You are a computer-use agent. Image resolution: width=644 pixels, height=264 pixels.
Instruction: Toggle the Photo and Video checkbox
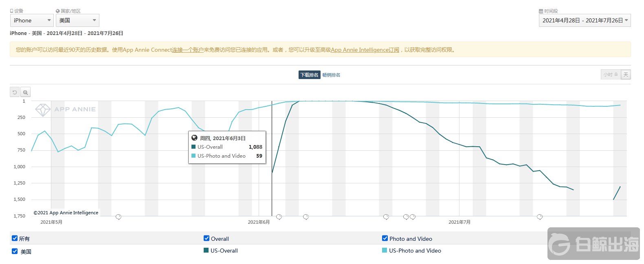click(385, 238)
